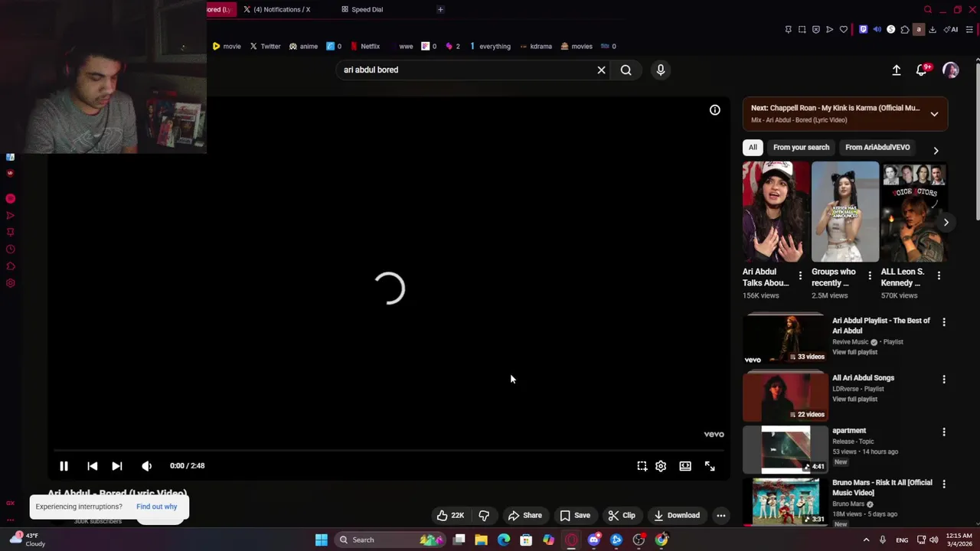Image resolution: width=980 pixels, height=551 pixels.
Task: Like the video with the 22K thumbs up
Action: point(450,515)
